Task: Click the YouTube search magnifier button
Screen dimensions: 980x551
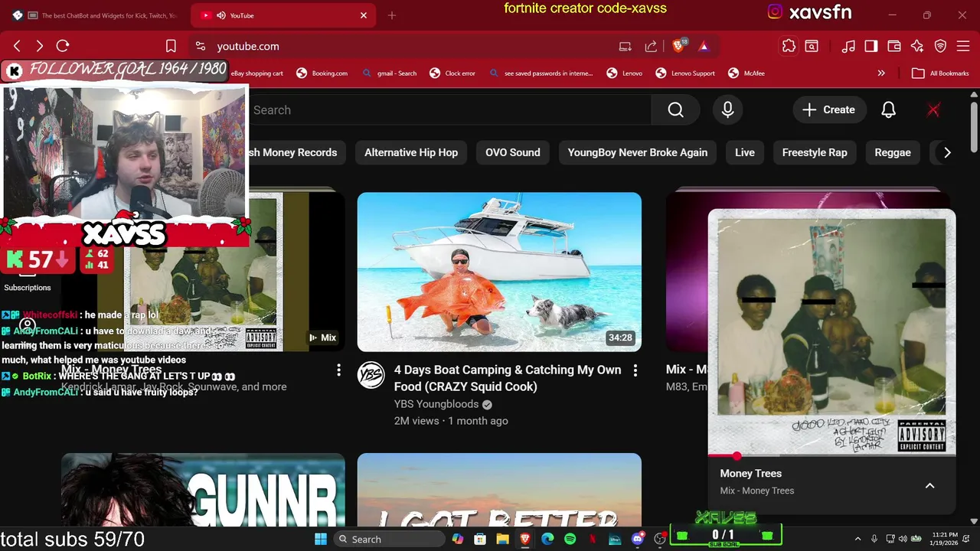Action: (x=675, y=110)
